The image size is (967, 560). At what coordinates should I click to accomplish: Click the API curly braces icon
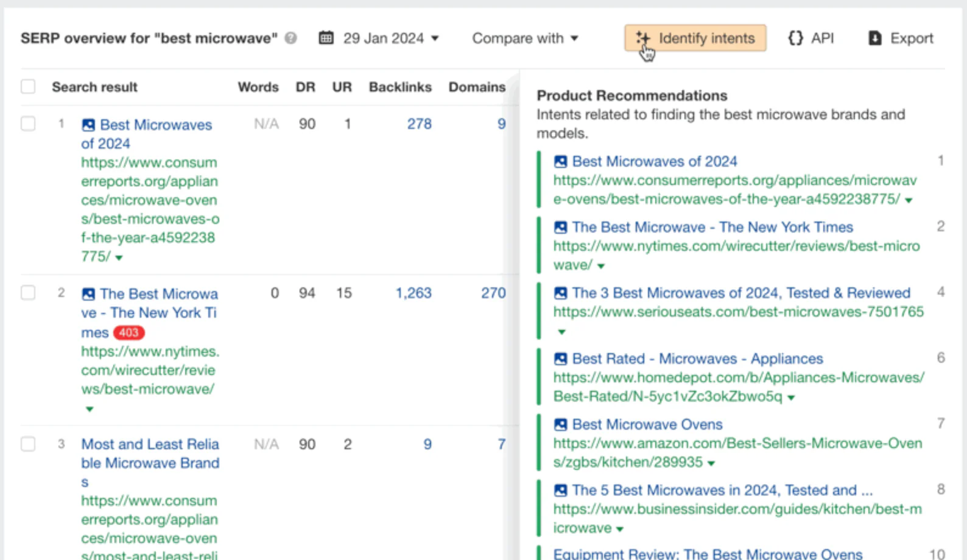point(795,38)
